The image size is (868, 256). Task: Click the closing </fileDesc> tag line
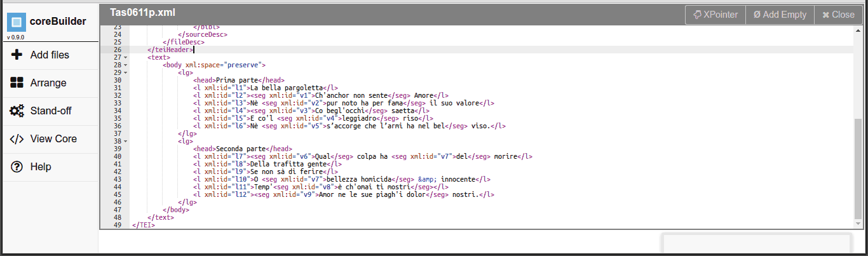(x=184, y=42)
